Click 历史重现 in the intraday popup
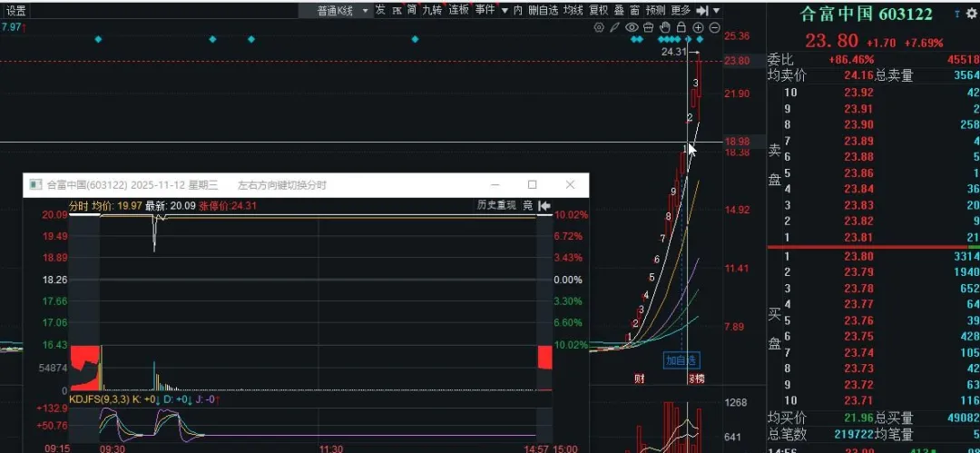Screen dimensions: 980x453 (x=497, y=205)
